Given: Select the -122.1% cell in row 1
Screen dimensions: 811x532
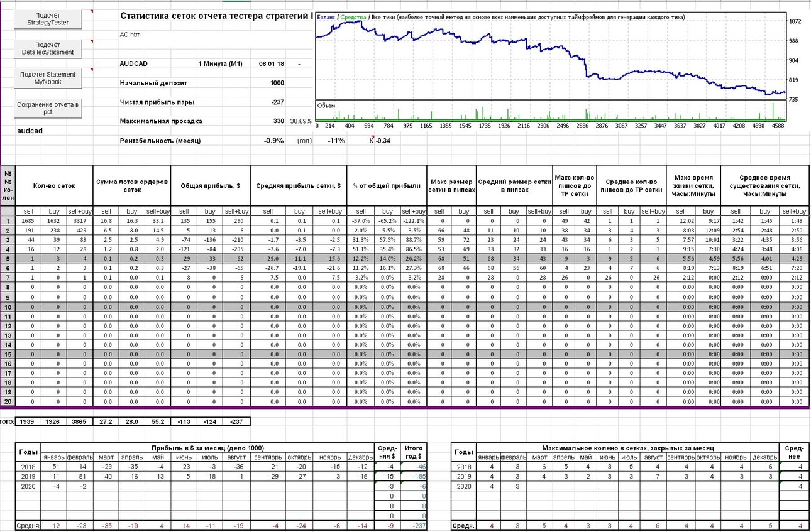Looking at the screenshot, I should click(414, 221).
